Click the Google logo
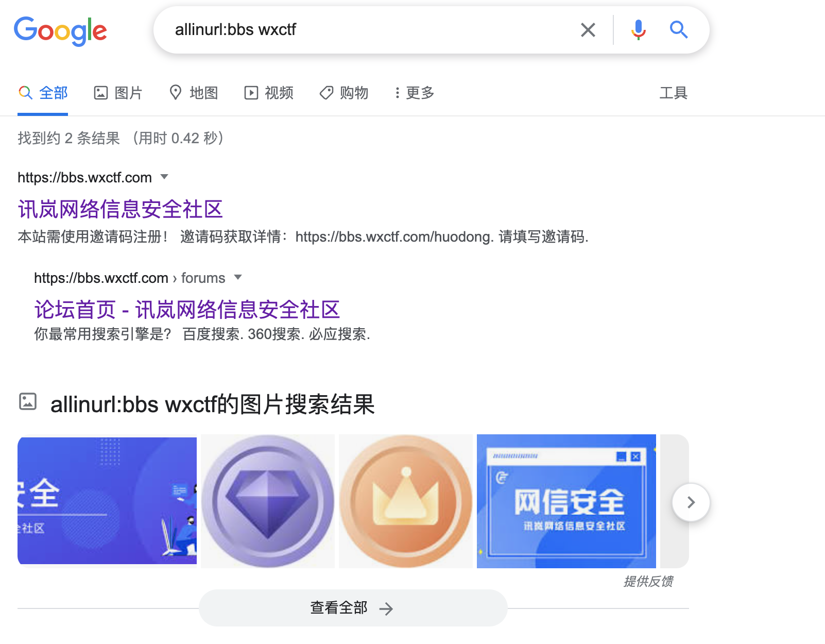Screen dimensions: 825x644 point(60,31)
